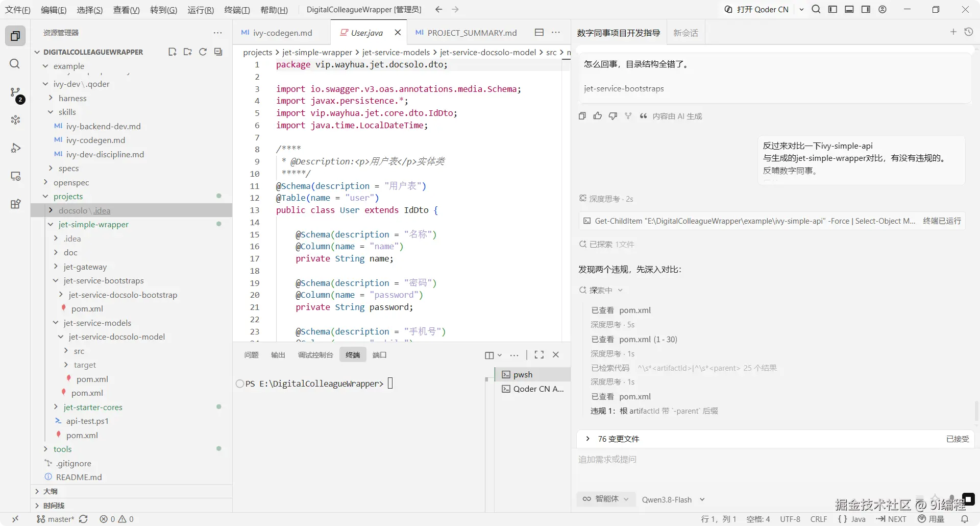
Task: Go back with navigation arrow in title bar
Action: pyautogui.click(x=438, y=10)
